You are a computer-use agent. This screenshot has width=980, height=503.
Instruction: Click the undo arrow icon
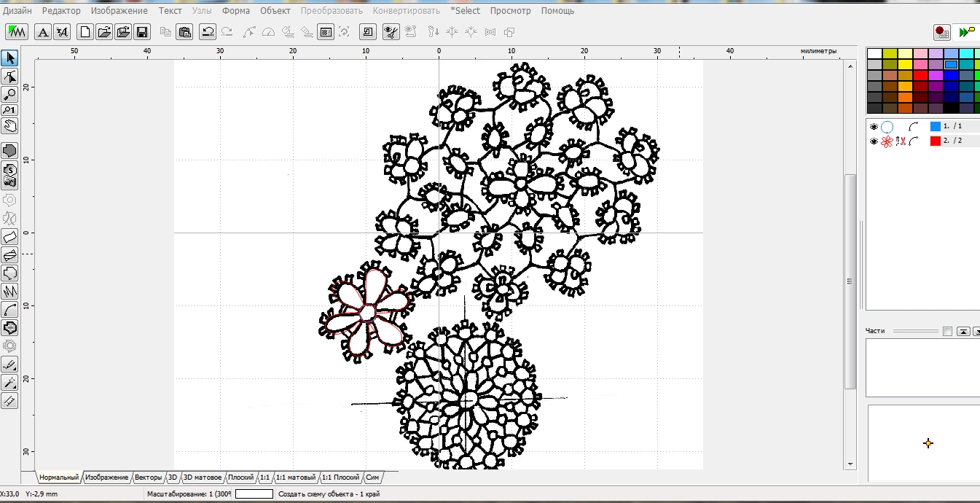tap(208, 32)
